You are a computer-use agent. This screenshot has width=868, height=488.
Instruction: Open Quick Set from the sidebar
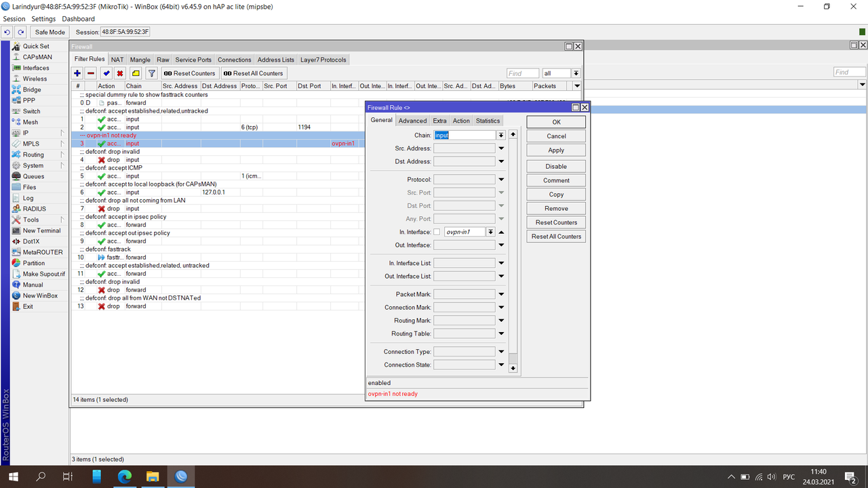[x=36, y=46]
